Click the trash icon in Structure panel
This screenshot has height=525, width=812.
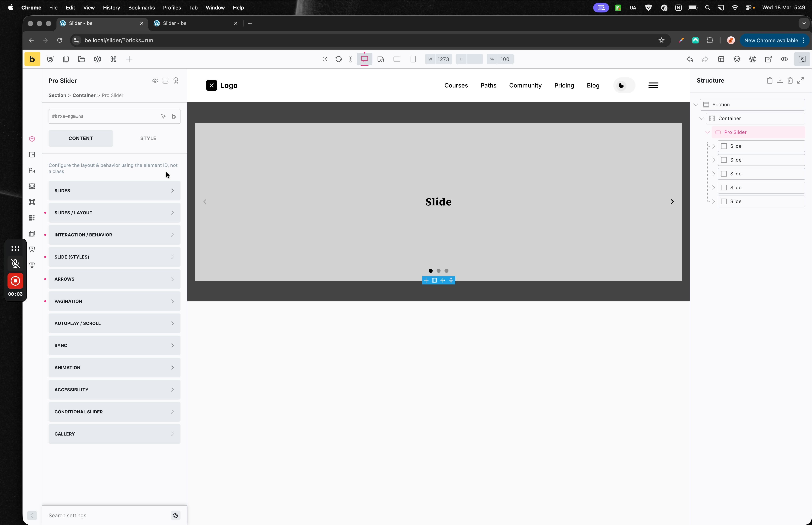point(790,81)
